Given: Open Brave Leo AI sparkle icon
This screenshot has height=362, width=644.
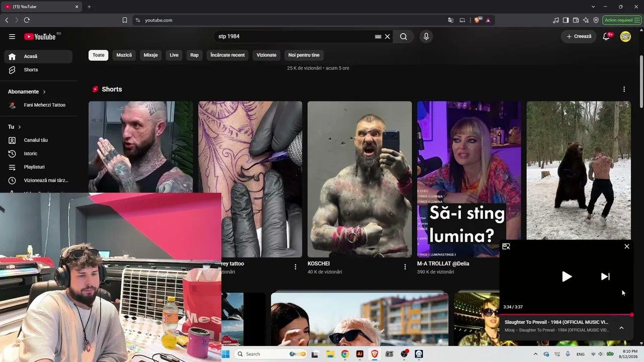Looking at the screenshot, I should (586, 20).
